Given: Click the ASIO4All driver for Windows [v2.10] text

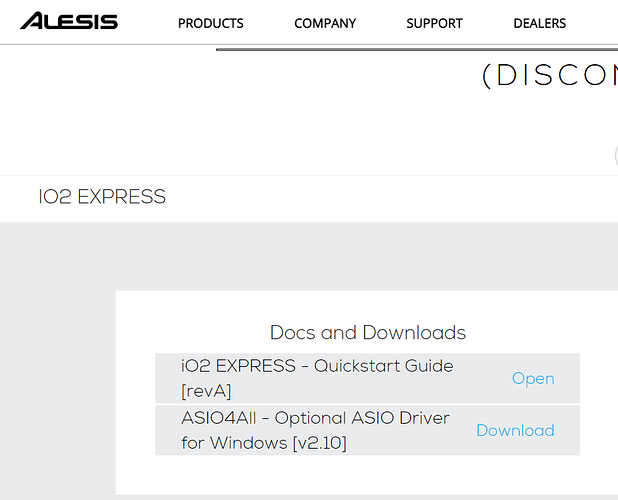Looking at the screenshot, I should (x=315, y=430).
